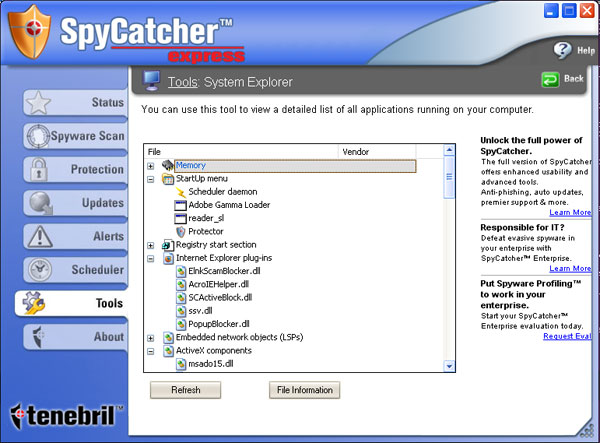The width and height of the screenshot is (600, 443).
Task: Click the SpyCatcher shield logo
Action: (29, 32)
